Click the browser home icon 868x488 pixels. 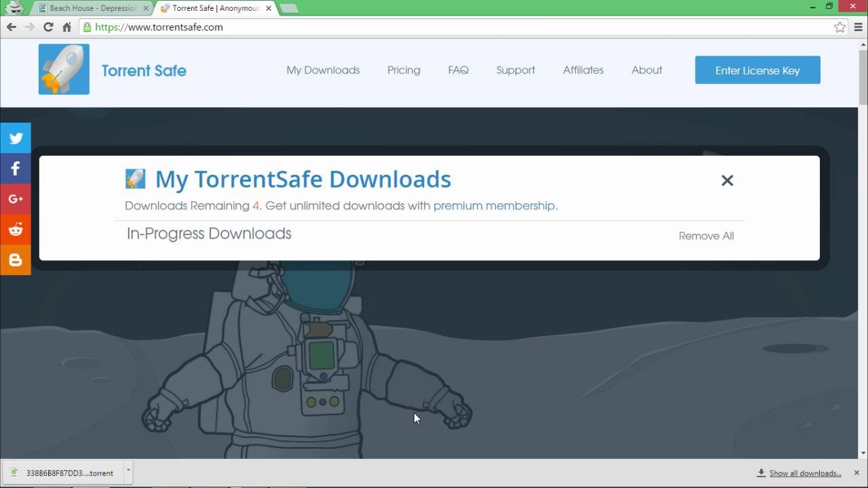coord(66,27)
